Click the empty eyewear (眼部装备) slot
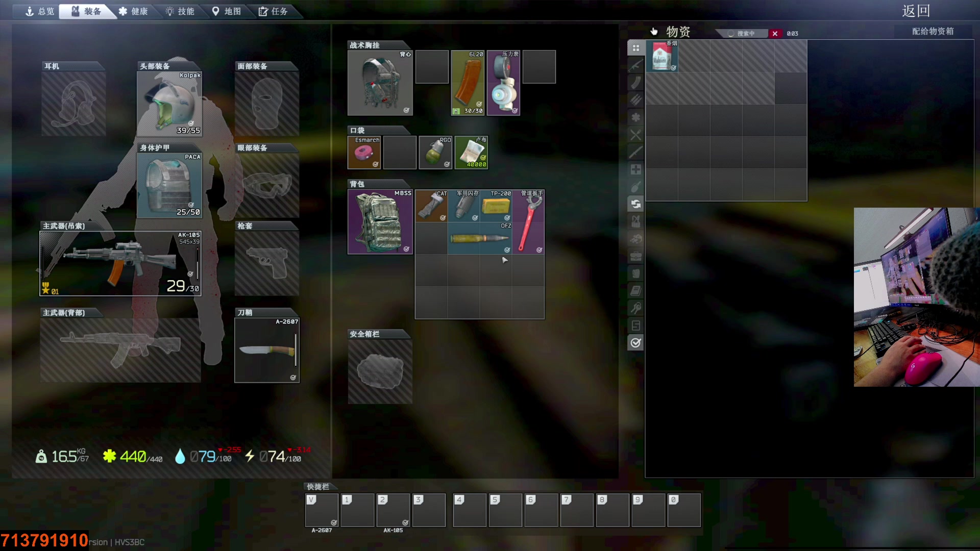The width and height of the screenshot is (980, 551). click(x=266, y=185)
